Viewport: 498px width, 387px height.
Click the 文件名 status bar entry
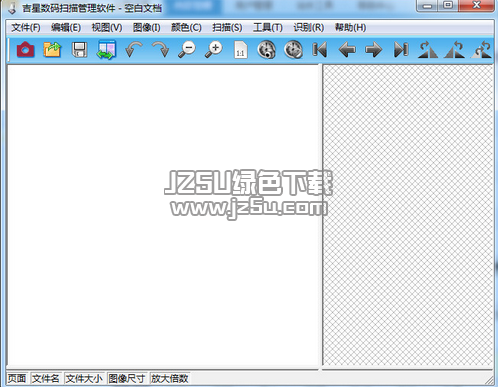pyautogui.click(x=46, y=378)
